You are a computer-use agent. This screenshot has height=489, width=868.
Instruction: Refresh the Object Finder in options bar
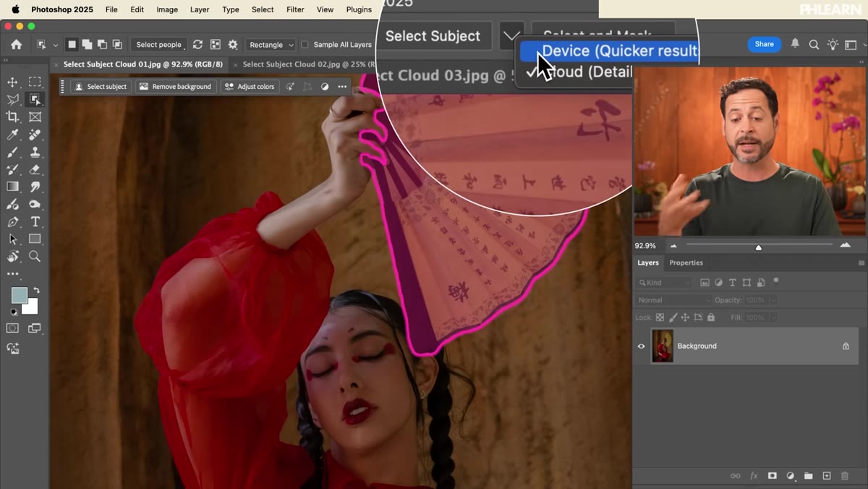pyautogui.click(x=197, y=44)
